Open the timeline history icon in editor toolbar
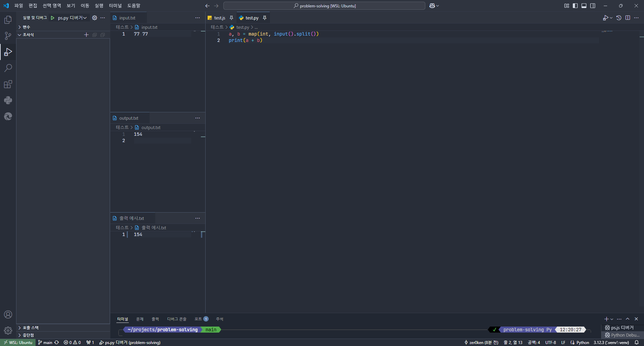 click(619, 18)
